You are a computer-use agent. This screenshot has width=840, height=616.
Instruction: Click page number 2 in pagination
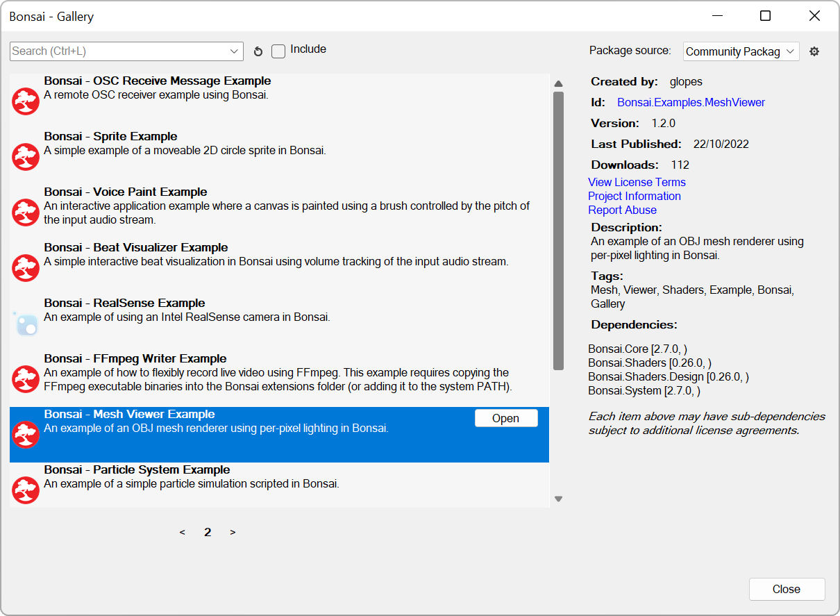click(208, 533)
